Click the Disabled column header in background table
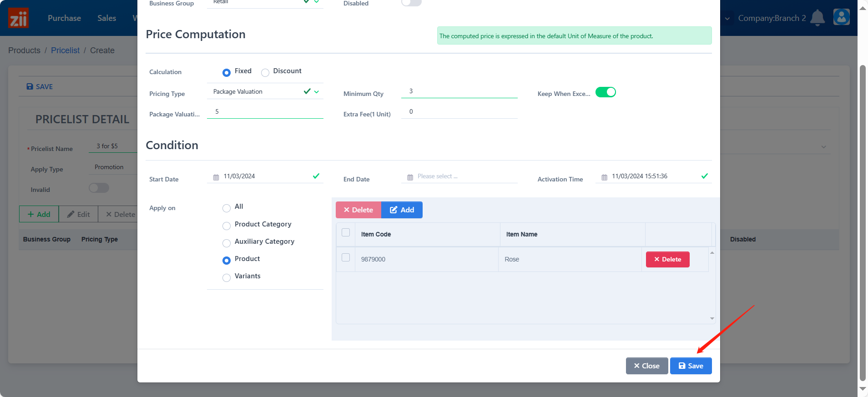The image size is (868, 397). (x=742, y=239)
